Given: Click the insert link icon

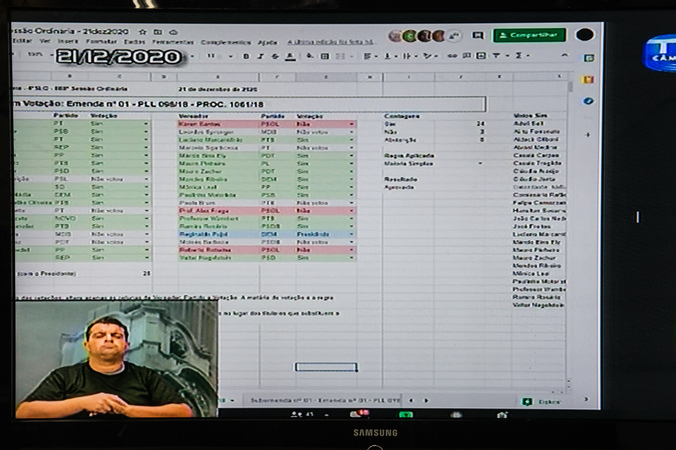Looking at the screenshot, I should [452, 56].
